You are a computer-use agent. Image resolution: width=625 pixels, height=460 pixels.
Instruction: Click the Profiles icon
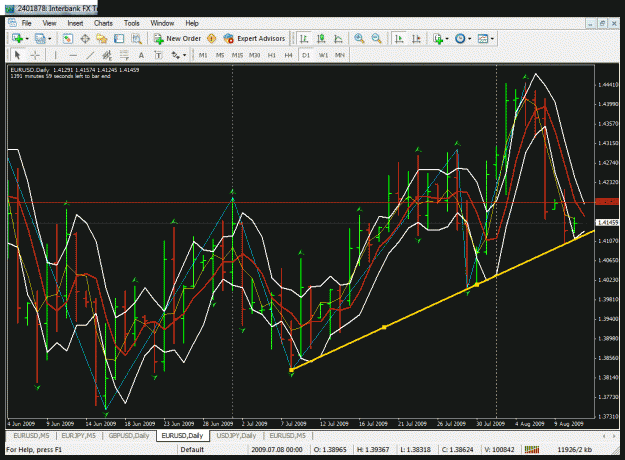click(40, 39)
